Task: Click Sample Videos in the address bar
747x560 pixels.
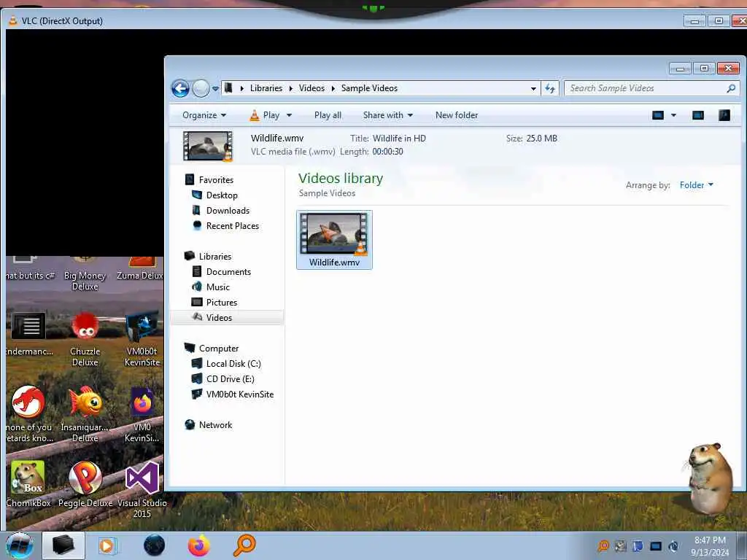Action: 369,88
